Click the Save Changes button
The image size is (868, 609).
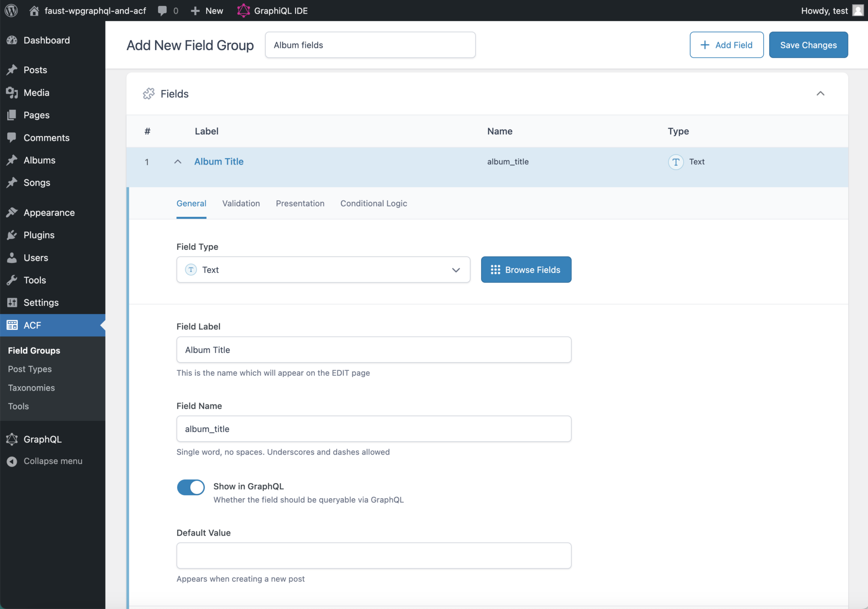[808, 45]
